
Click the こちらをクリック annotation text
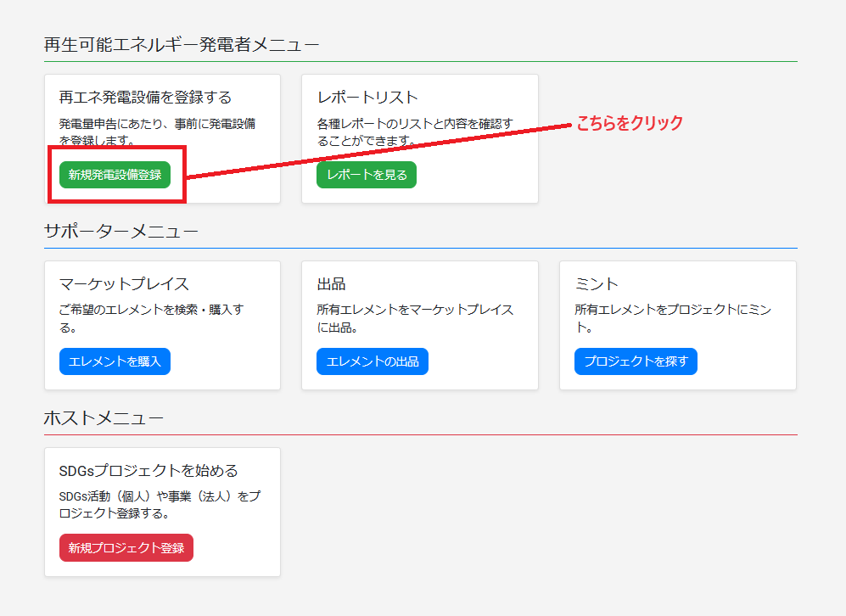[x=628, y=122]
